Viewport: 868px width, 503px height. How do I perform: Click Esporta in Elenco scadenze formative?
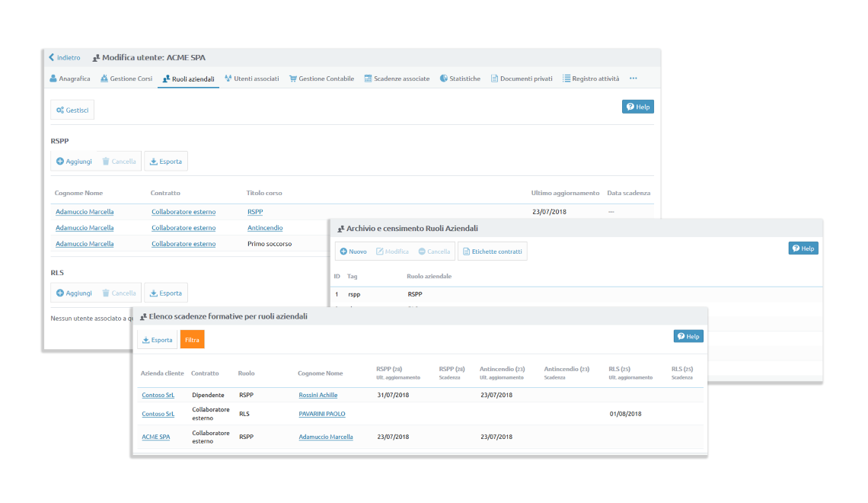click(157, 340)
